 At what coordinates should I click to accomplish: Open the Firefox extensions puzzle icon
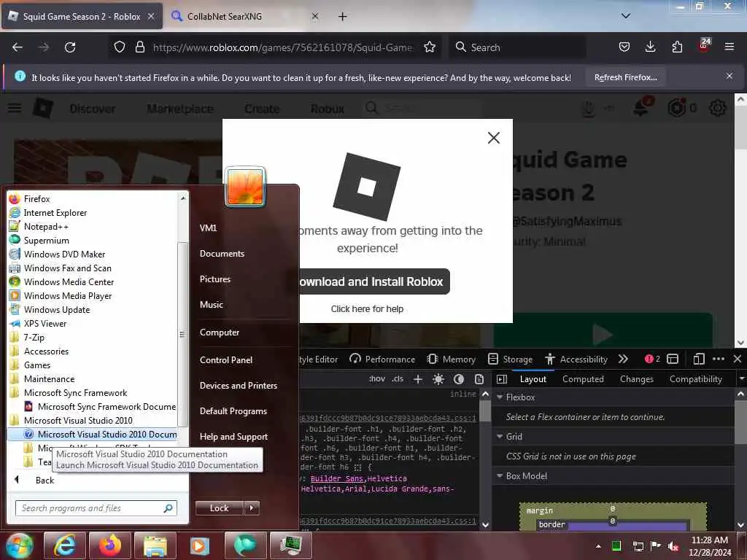pyautogui.click(x=677, y=47)
